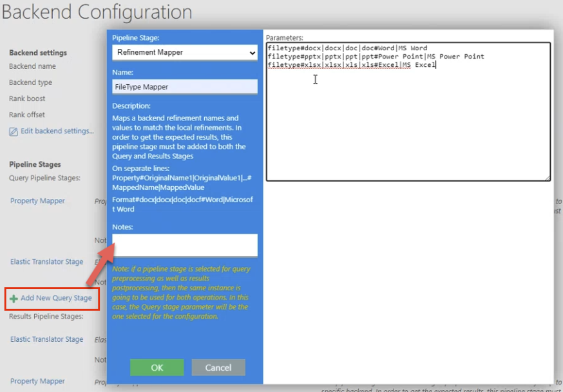Click the green plus icon for new query stage

tap(14, 299)
